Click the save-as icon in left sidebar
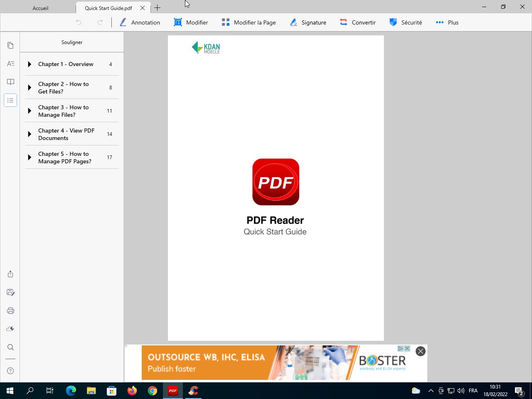 point(10,292)
